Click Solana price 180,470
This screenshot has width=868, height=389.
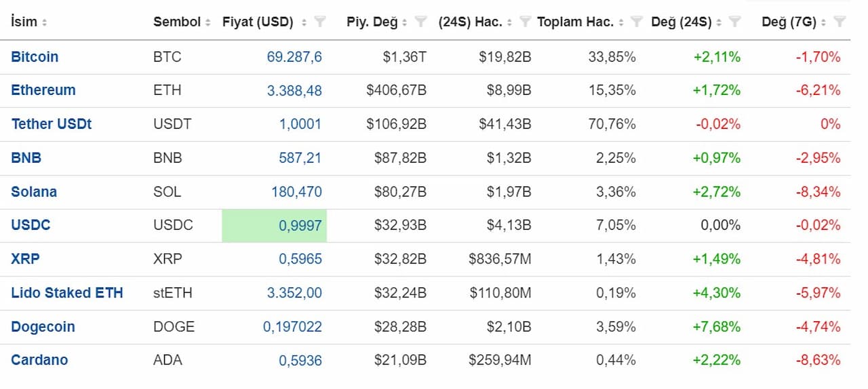pyautogui.click(x=297, y=192)
